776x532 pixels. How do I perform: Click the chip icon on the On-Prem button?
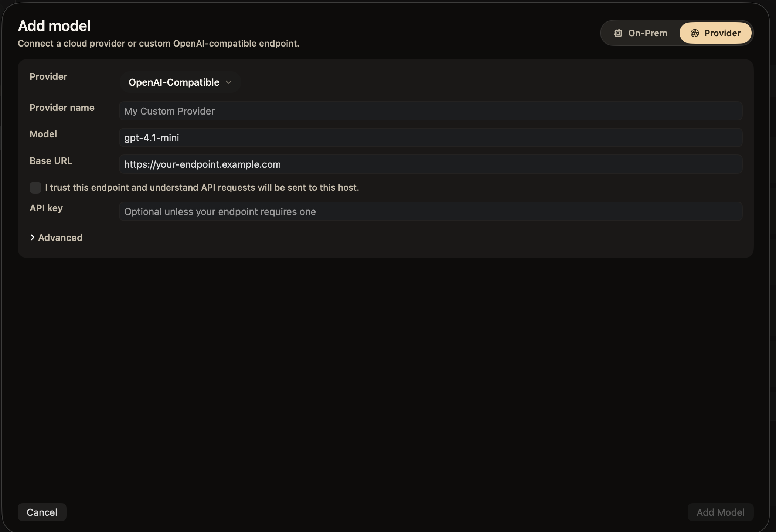point(617,33)
